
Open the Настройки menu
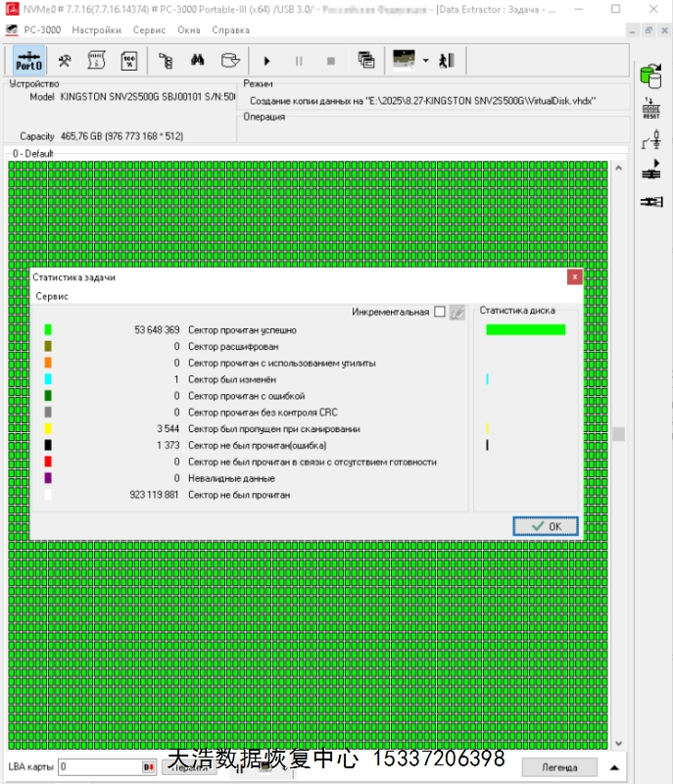pos(96,30)
